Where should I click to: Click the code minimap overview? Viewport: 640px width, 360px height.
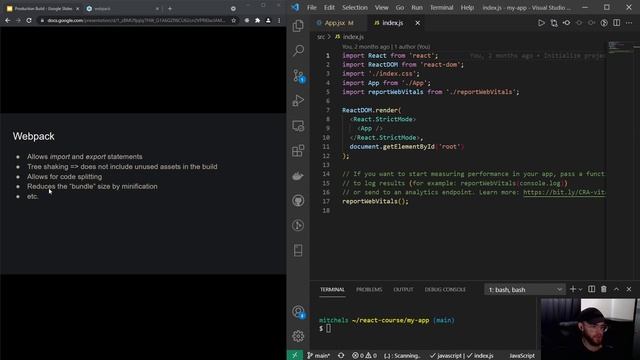click(x=622, y=47)
